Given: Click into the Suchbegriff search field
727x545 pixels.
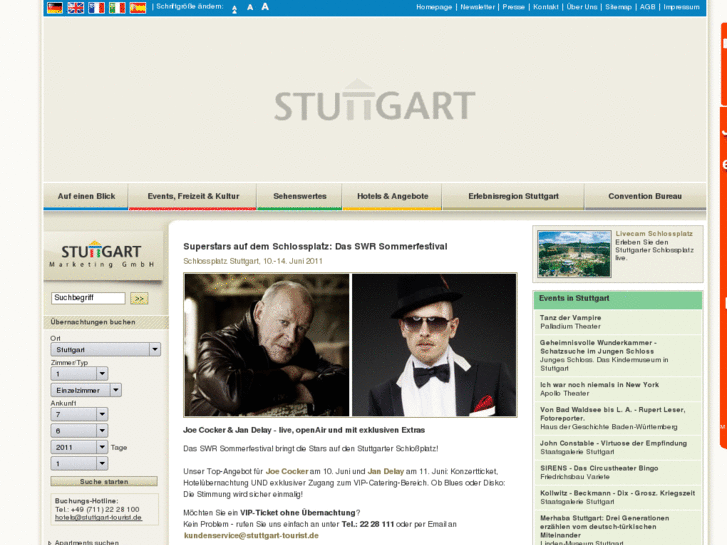Looking at the screenshot, I should tap(88, 298).
